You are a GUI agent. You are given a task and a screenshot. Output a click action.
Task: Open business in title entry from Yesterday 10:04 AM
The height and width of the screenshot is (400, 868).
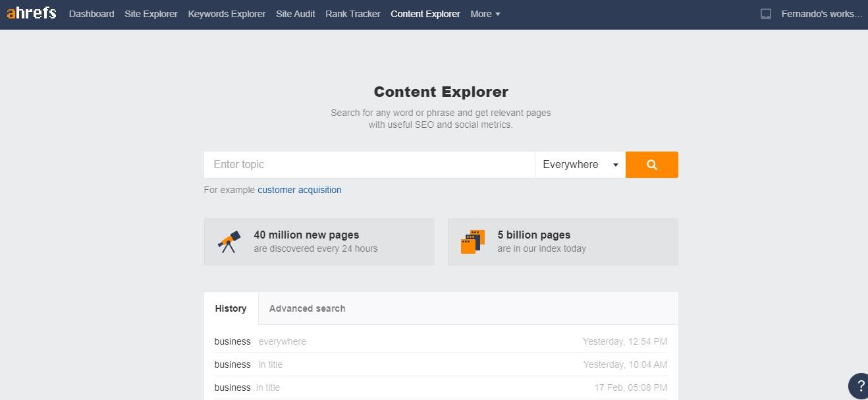(x=441, y=364)
